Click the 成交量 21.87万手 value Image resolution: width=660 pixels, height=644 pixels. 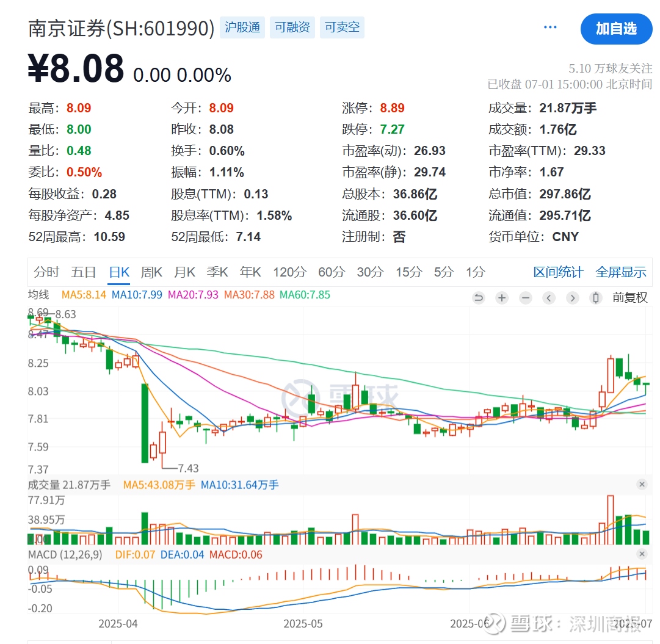pos(568,108)
